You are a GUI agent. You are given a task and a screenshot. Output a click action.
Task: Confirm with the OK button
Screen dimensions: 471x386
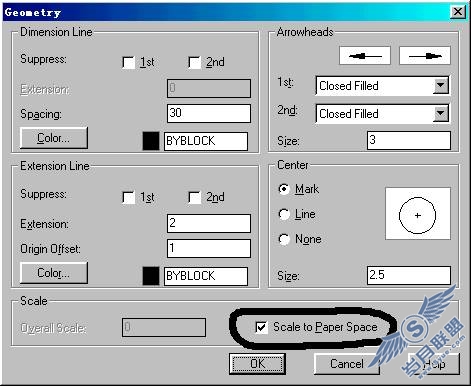[257, 364]
